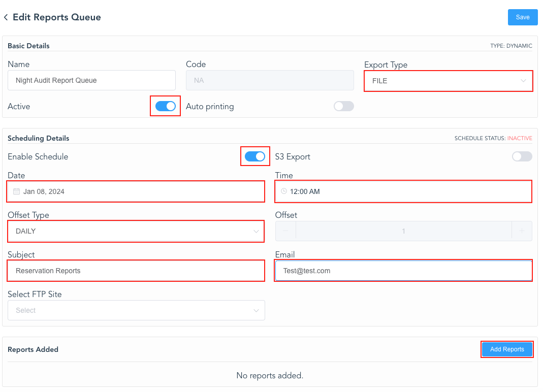Click the clock icon in Time field
The height and width of the screenshot is (392, 543).
[x=284, y=191]
